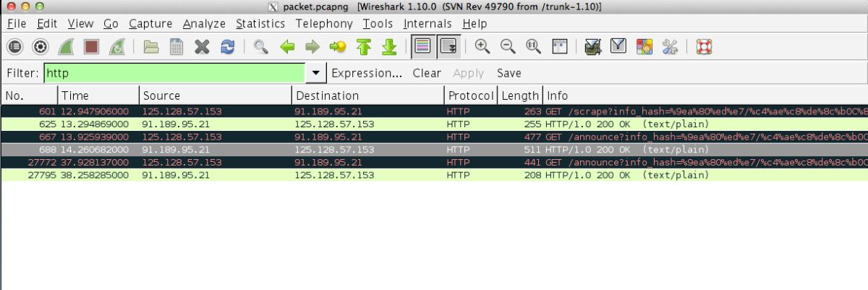
Task: Open the Go menu
Action: (111, 24)
